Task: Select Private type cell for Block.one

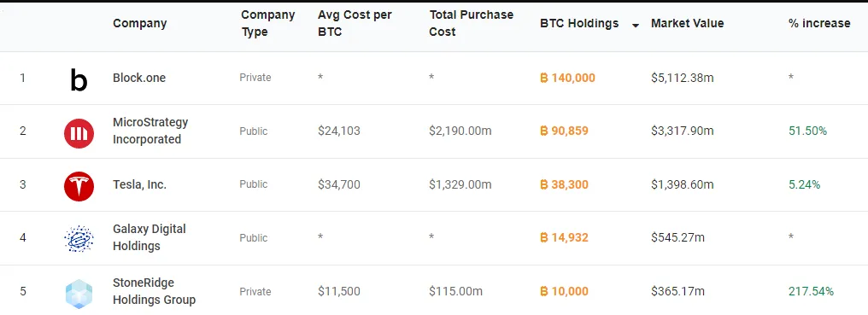Action: click(255, 78)
